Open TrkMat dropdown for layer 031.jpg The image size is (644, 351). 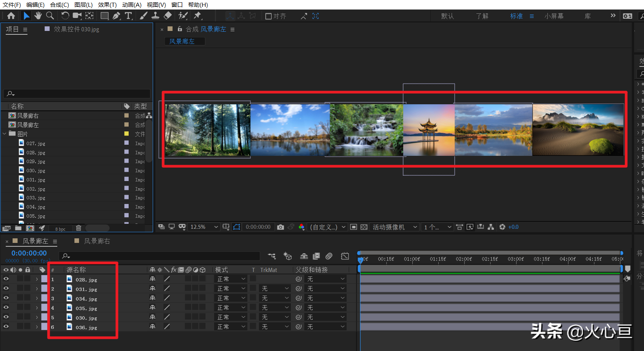(x=275, y=289)
